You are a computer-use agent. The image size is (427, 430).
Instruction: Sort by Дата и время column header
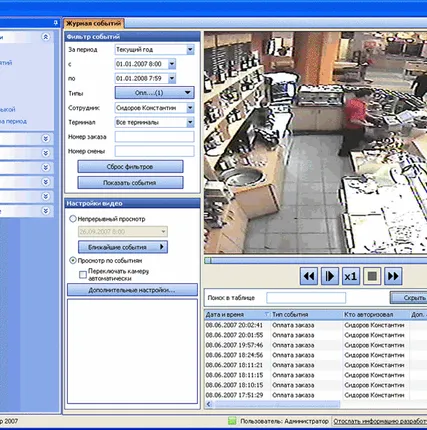pos(237,314)
